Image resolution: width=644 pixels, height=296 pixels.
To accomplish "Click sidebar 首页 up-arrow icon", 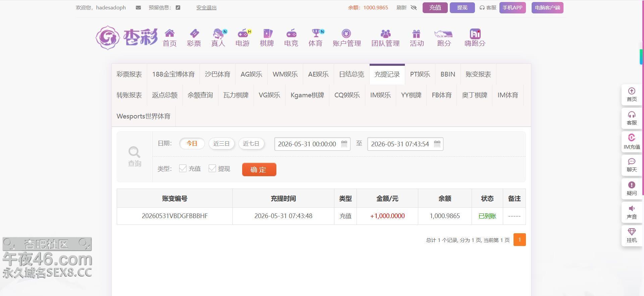I will point(632,91).
